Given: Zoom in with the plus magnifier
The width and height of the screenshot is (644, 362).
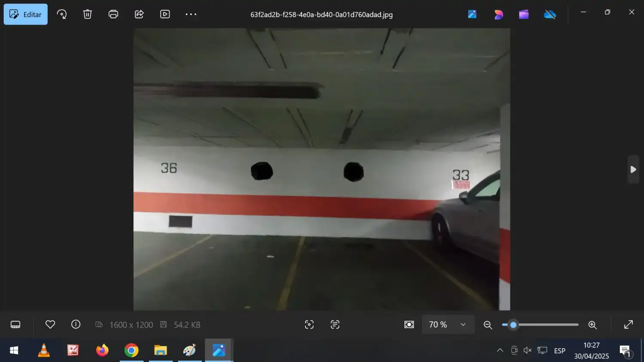Looking at the screenshot, I should point(592,325).
